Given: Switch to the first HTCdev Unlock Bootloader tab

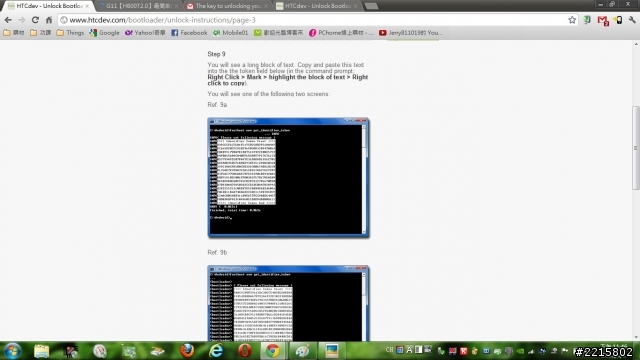Looking at the screenshot, I should [x=48, y=6].
